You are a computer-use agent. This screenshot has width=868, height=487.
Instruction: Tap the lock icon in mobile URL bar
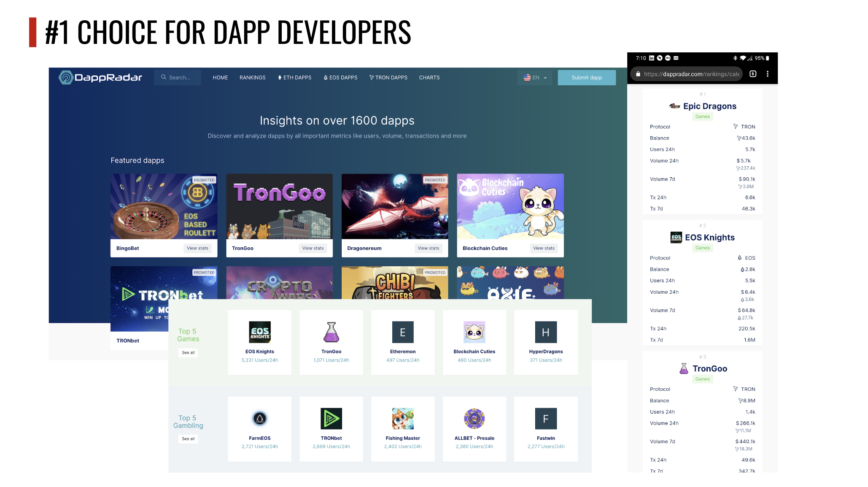click(x=638, y=74)
